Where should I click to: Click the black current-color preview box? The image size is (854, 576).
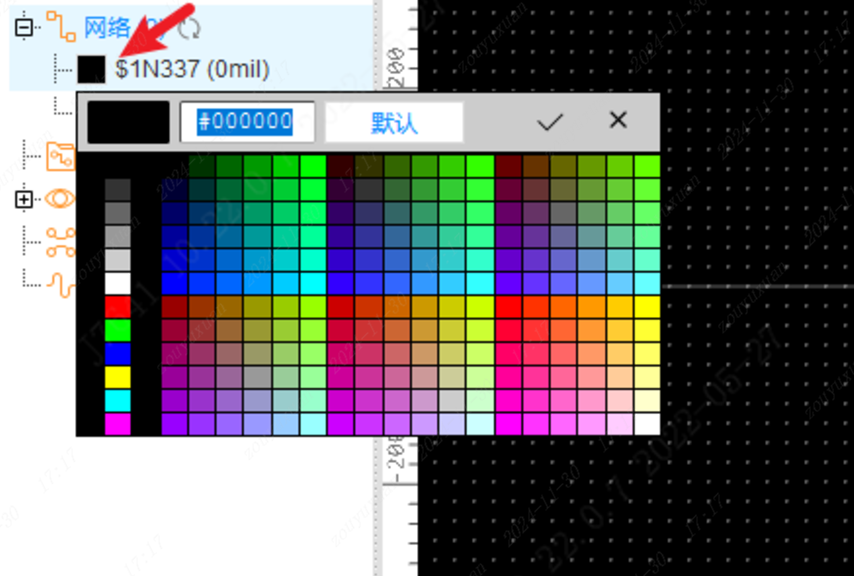pos(128,122)
